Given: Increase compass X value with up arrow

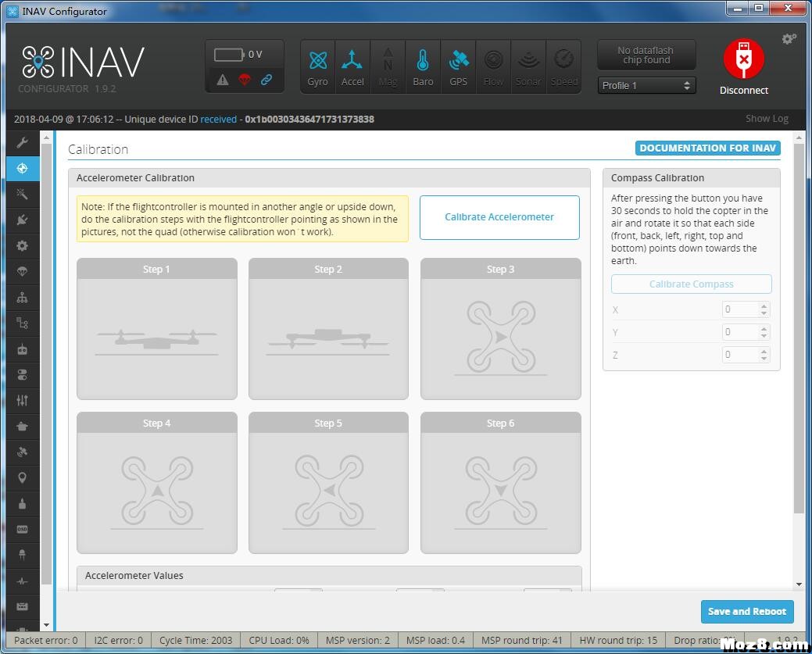Looking at the screenshot, I should pyautogui.click(x=764, y=306).
